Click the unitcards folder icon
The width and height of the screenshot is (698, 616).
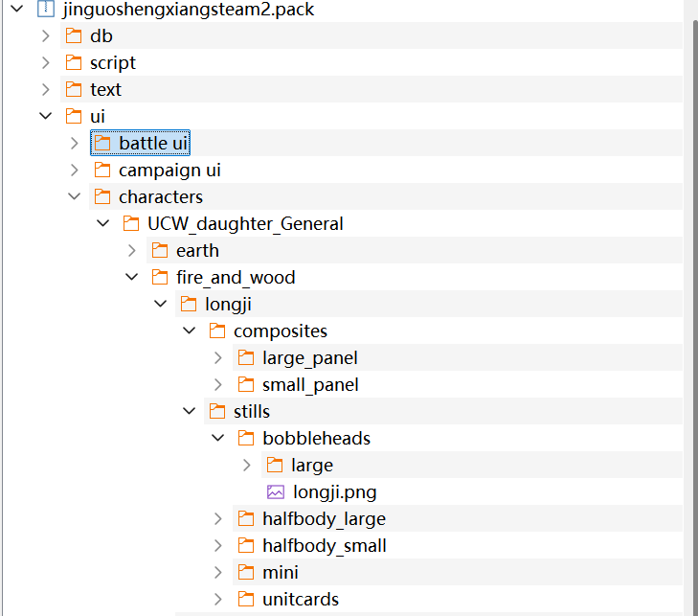click(x=246, y=599)
